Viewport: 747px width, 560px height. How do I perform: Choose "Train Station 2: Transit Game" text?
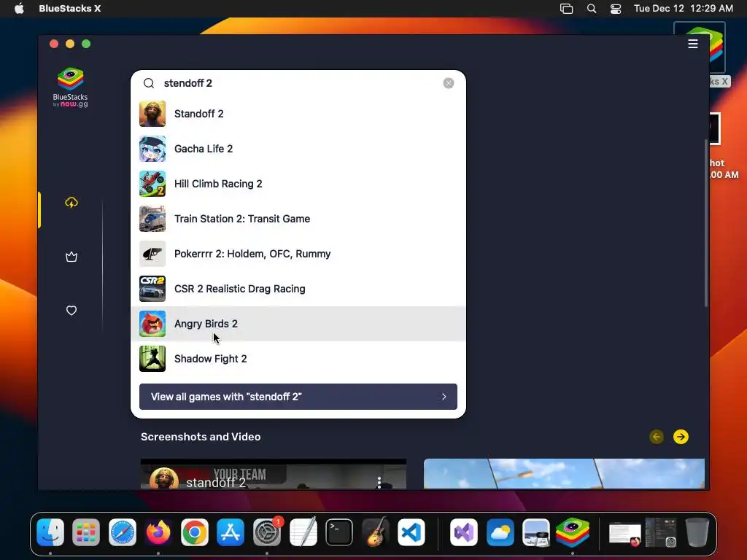point(242,219)
